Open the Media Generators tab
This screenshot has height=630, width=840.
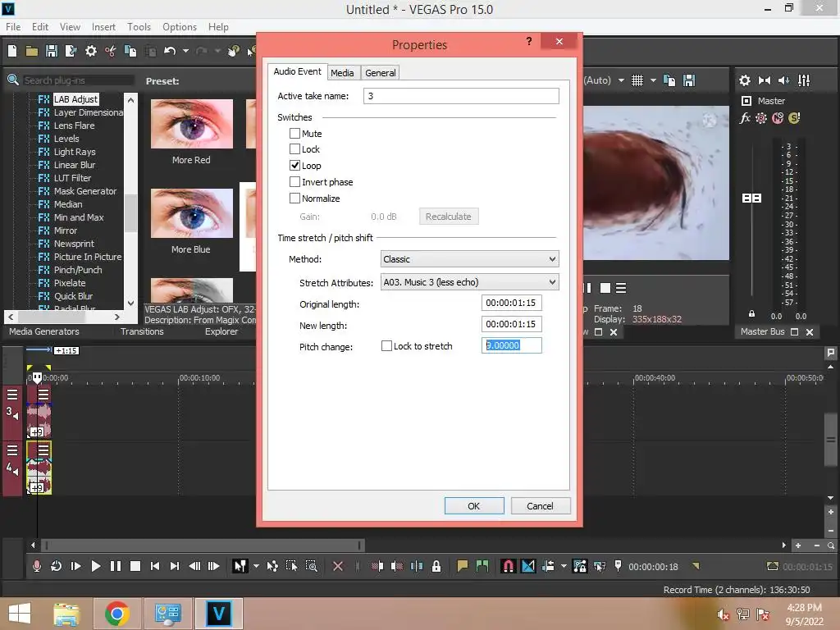pyautogui.click(x=44, y=331)
